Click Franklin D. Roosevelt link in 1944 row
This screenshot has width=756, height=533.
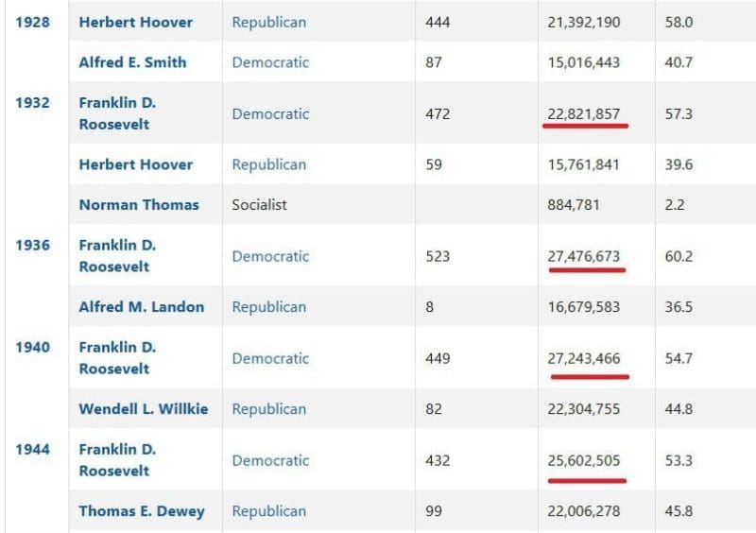pos(117,459)
